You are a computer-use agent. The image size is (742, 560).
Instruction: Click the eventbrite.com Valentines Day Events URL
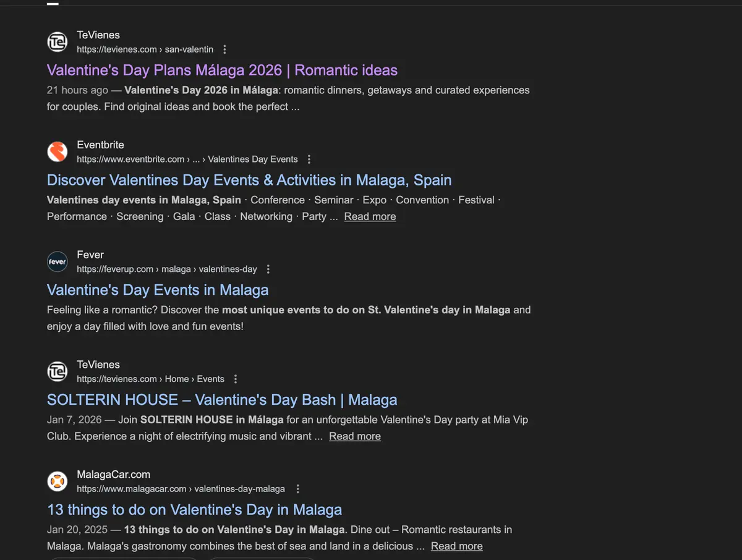tap(187, 159)
